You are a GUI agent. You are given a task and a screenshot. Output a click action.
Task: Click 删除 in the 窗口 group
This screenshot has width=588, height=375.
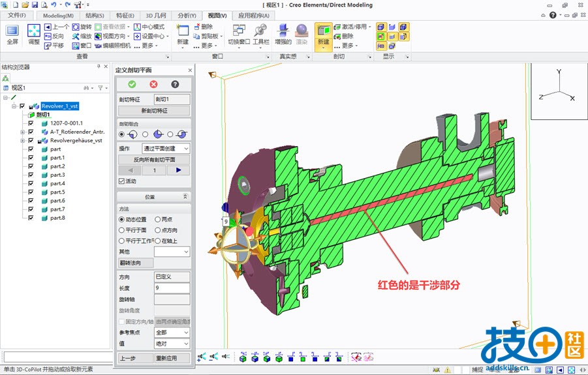pyautogui.click(x=204, y=27)
